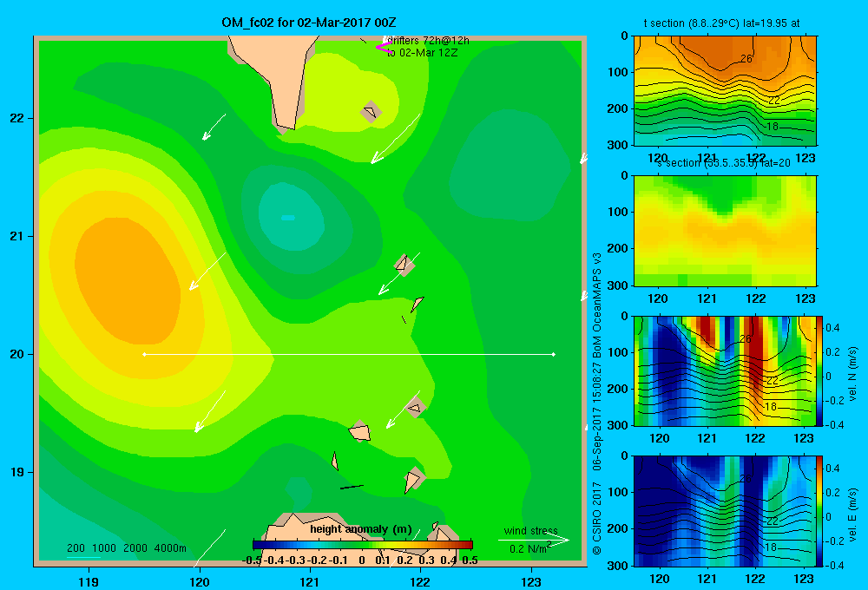Image resolution: width=868 pixels, height=590 pixels.
Task: Click the 'wind stress' label
Action: coord(531,531)
